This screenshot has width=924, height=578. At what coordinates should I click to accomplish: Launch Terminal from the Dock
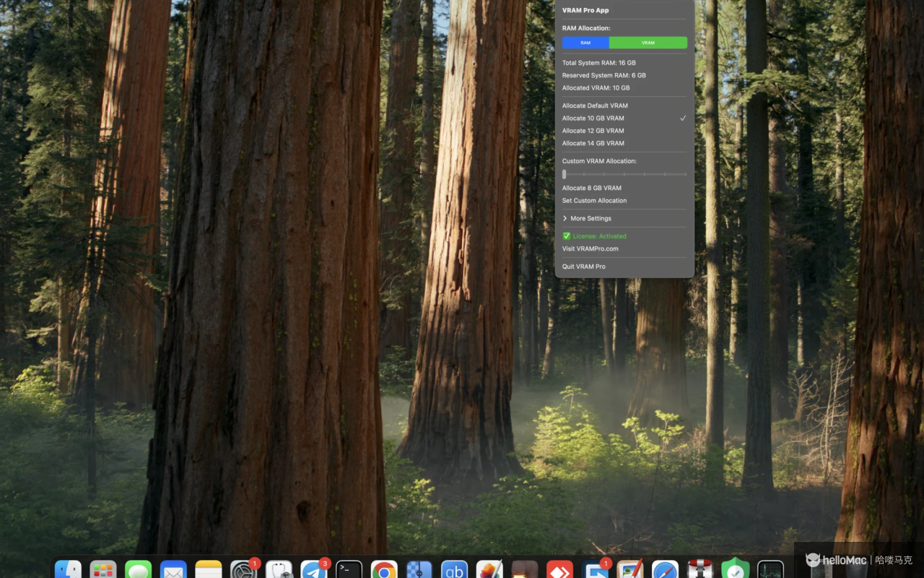[x=349, y=571]
